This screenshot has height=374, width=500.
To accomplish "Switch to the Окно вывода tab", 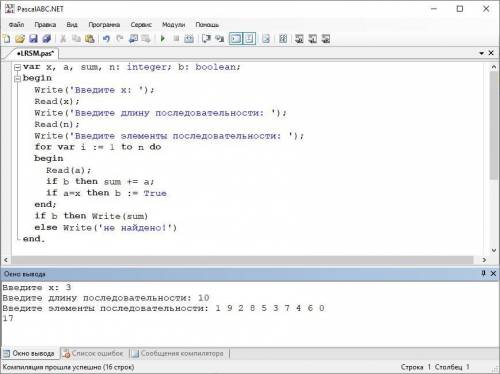I will [x=31, y=354].
